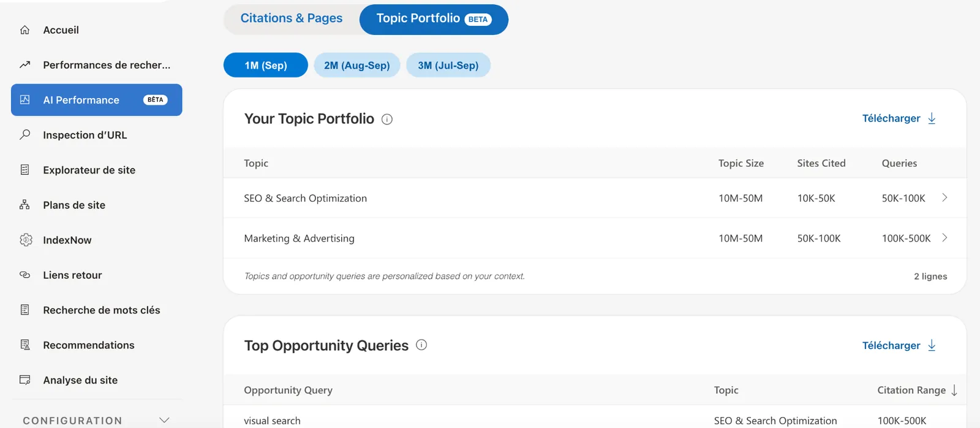The image size is (980, 428).
Task: Expand the Marketing & Advertising row chevron
Action: click(x=944, y=237)
